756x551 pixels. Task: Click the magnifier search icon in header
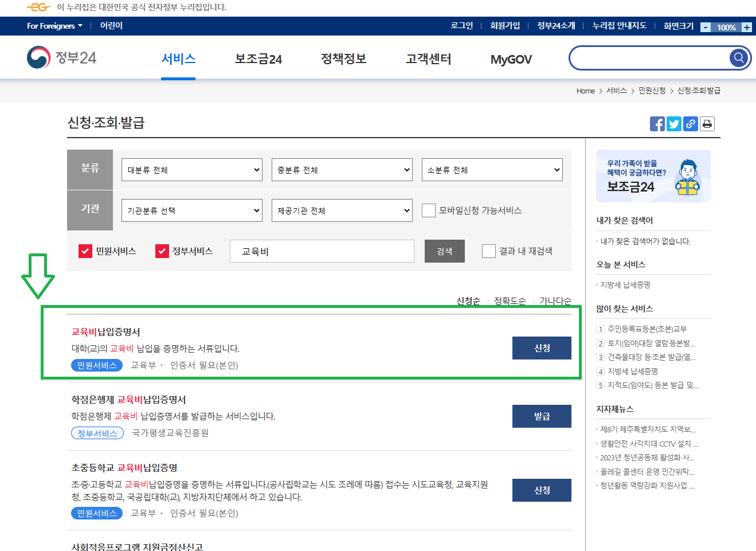(x=739, y=58)
